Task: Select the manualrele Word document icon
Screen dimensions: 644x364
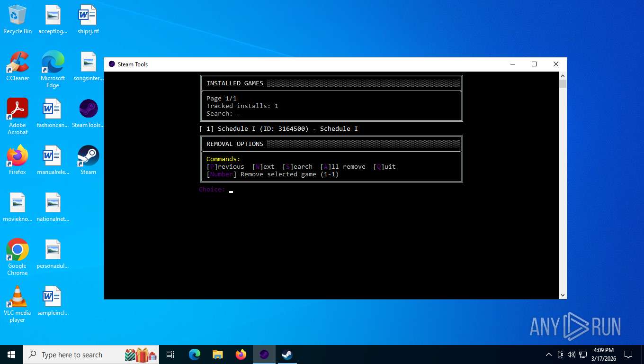Action: [53, 160]
